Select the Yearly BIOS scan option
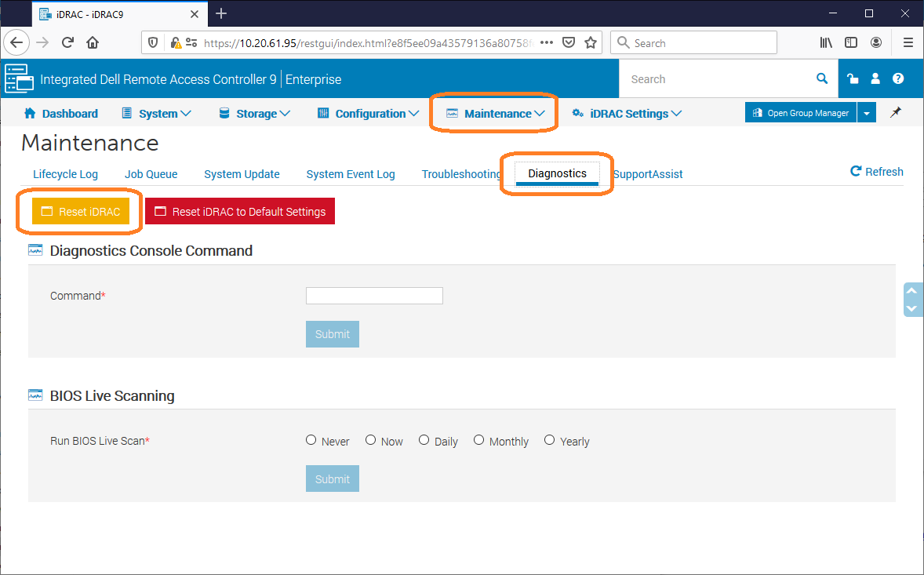Viewport: 924px width, 575px height. 549,440
